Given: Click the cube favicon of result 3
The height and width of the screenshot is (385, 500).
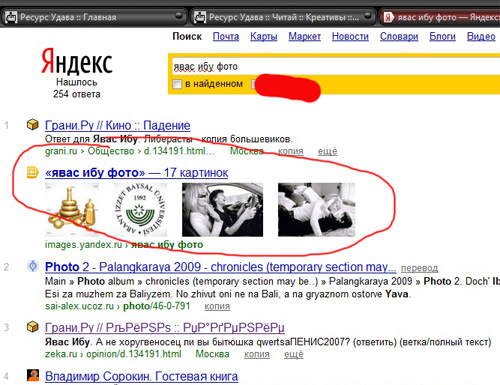Looking at the screenshot, I should [x=33, y=327].
